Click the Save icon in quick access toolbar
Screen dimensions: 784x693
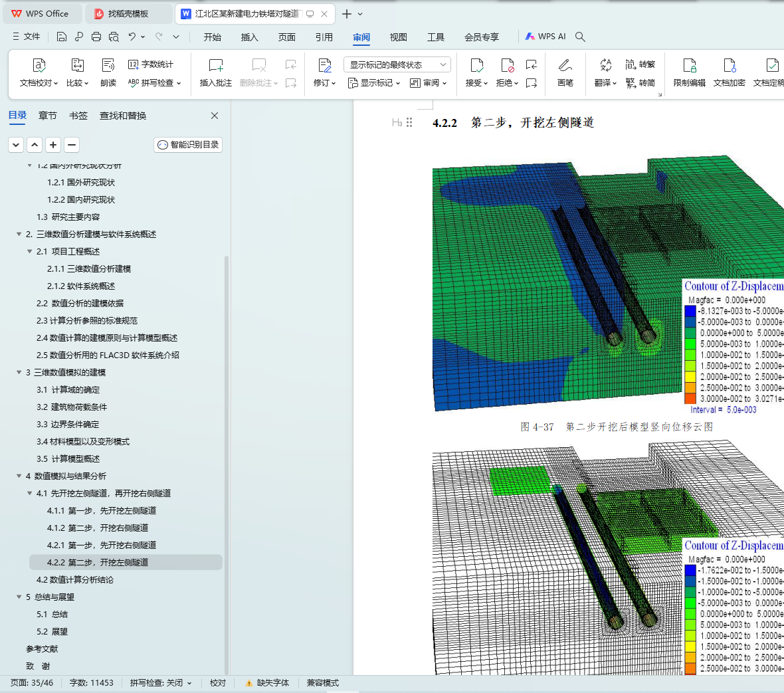tap(62, 37)
